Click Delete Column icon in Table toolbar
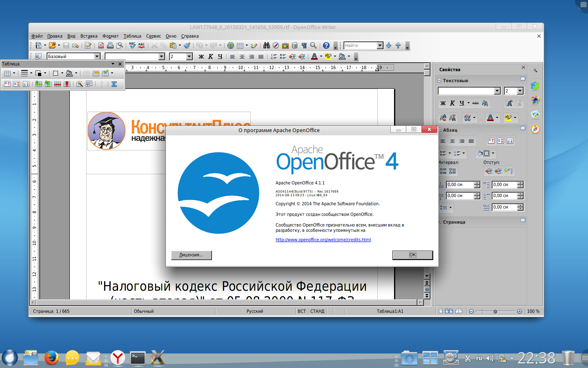Viewport: 588px width, 368px height. 67,84
